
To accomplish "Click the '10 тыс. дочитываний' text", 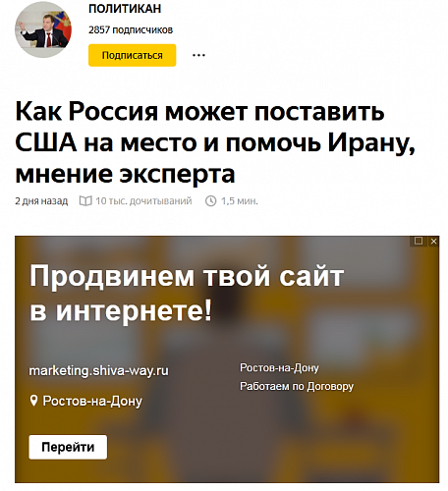I will [143, 200].
